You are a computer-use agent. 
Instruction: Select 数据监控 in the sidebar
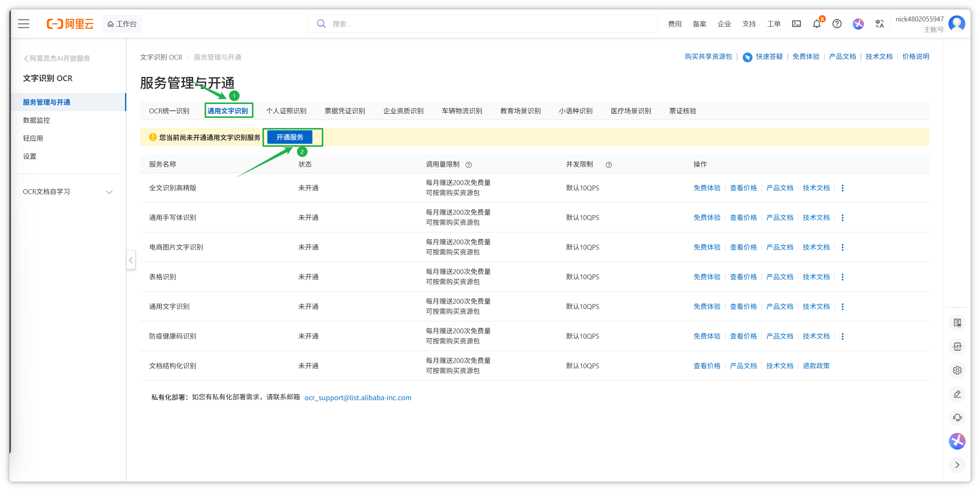point(36,120)
